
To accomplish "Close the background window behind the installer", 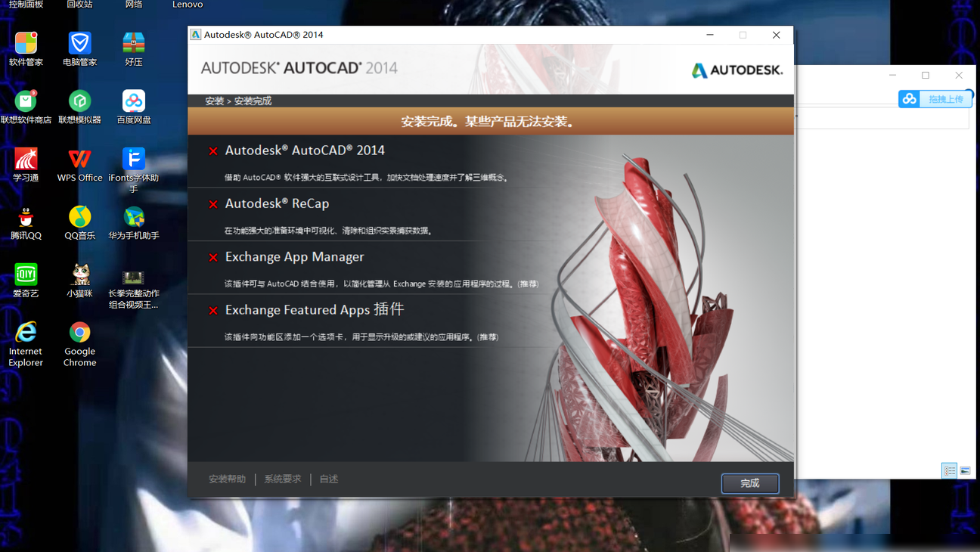I will click(959, 76).
